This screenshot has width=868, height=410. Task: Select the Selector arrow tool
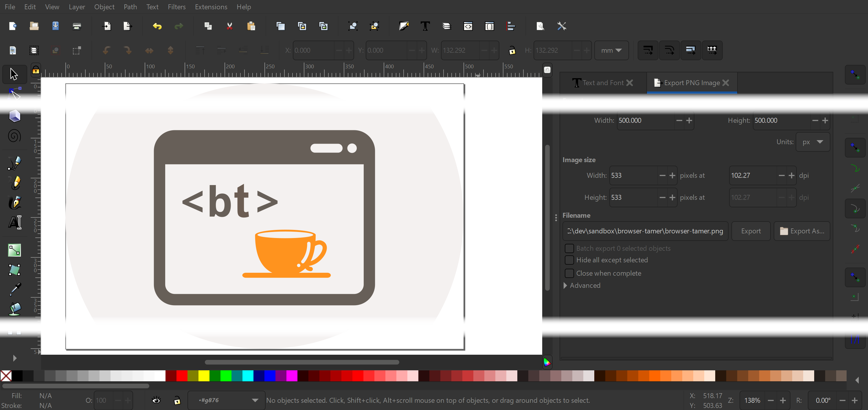point(14,74)
